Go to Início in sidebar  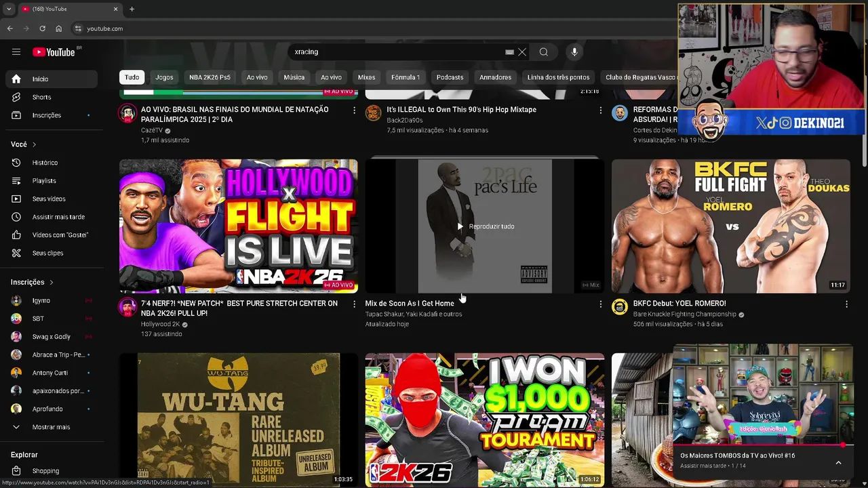[x=52, y=79]
